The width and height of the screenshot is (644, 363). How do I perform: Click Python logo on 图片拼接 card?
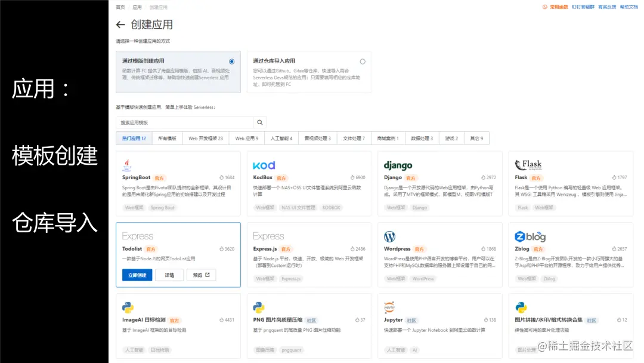tap(521, 307)
